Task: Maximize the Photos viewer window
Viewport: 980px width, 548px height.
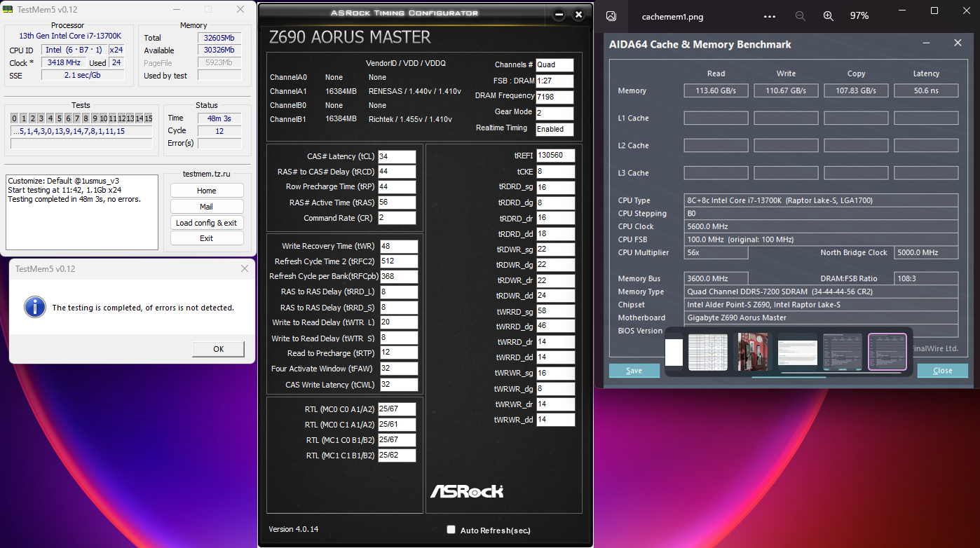Action: point(934,11)
